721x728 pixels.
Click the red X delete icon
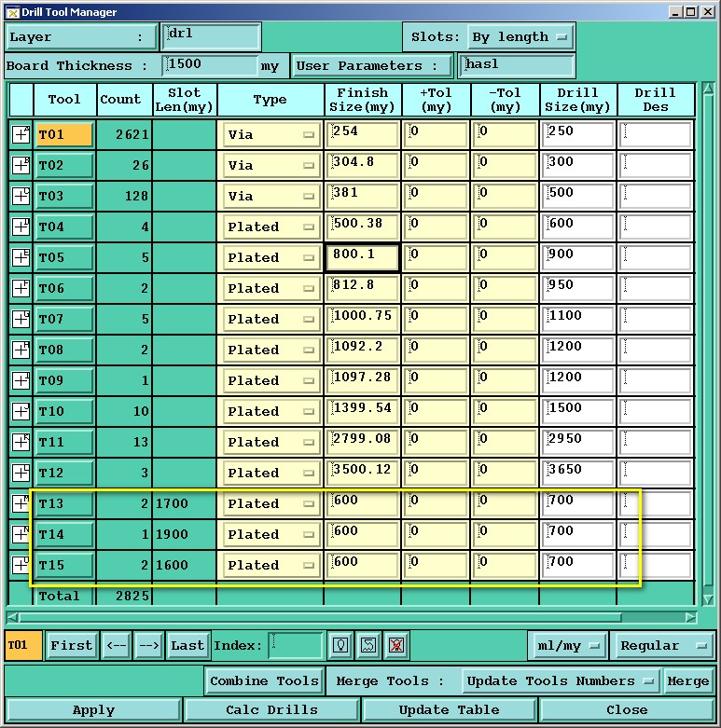(396, 645)
